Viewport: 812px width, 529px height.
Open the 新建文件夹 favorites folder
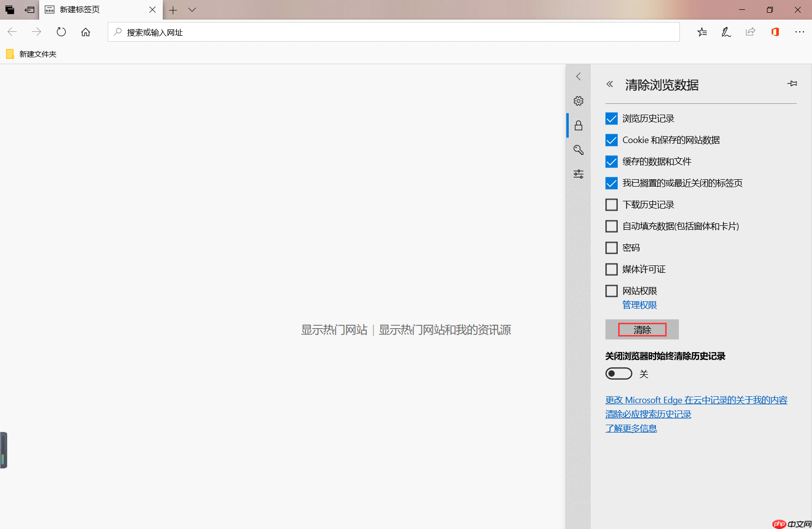click(31, 54)
